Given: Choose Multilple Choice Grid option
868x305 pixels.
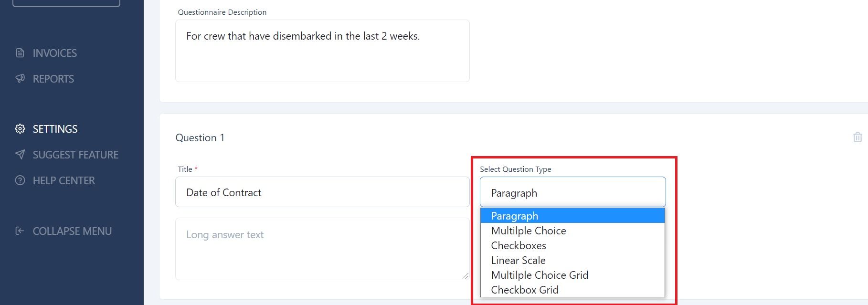Looking at the screenshot, I should [x=572, y=275].
